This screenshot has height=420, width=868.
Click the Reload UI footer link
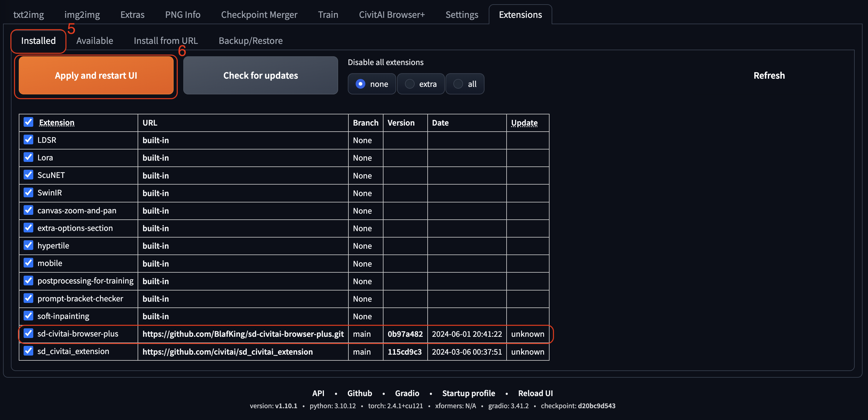point(535,393)
